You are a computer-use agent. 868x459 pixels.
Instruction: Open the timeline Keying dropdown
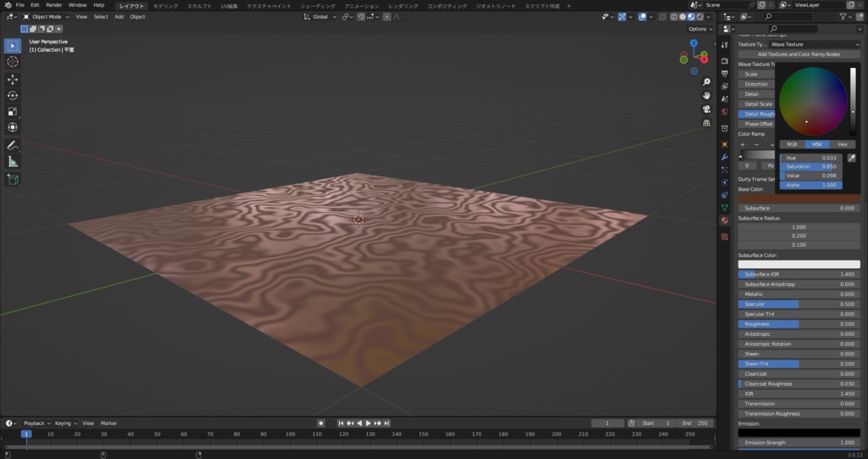pyautogui.click(x=65, y=423)
